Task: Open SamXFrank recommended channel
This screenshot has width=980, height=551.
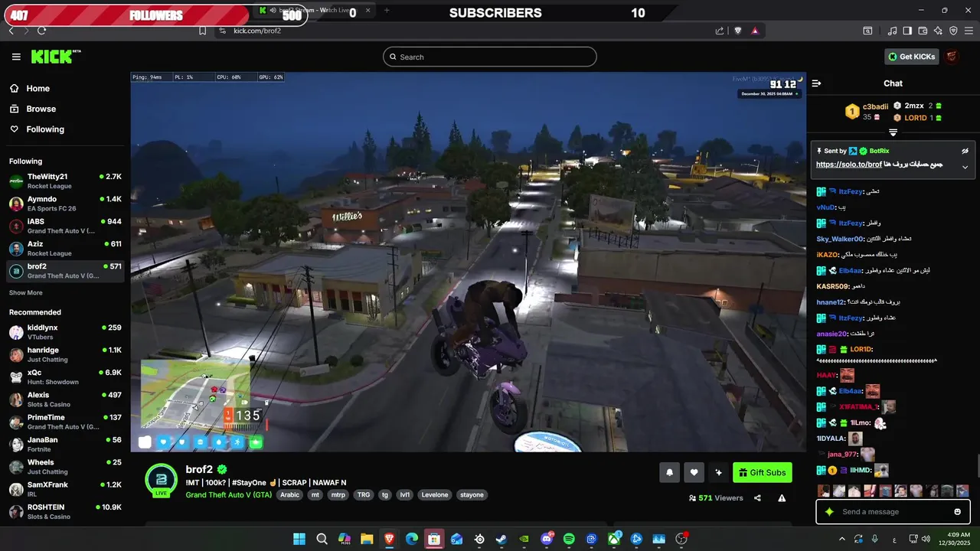Action: pyautogui.click(x=65, y=489)
